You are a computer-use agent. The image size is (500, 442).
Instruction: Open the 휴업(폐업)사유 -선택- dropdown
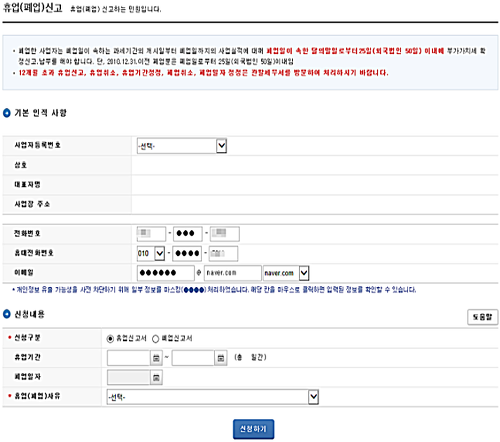(213, 397)
